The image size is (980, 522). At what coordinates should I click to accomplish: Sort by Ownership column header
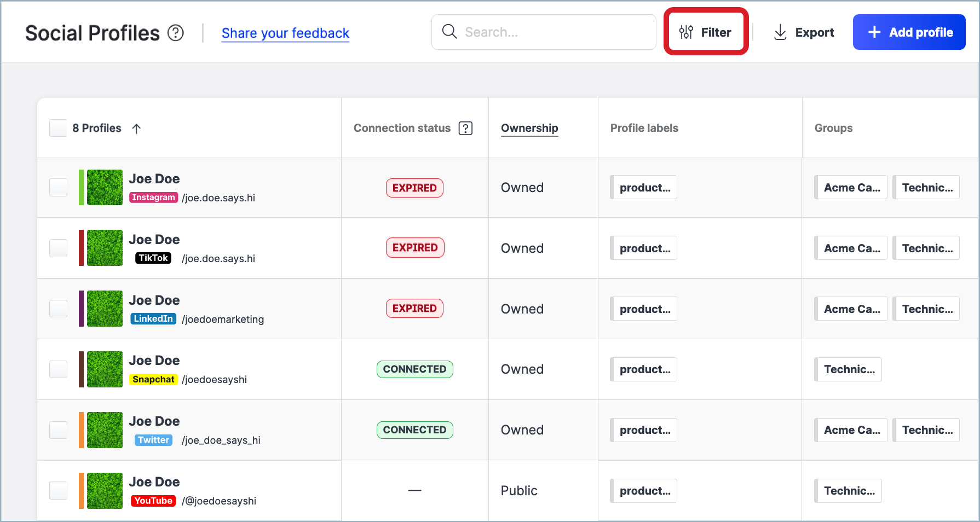[x=529, y=128]
